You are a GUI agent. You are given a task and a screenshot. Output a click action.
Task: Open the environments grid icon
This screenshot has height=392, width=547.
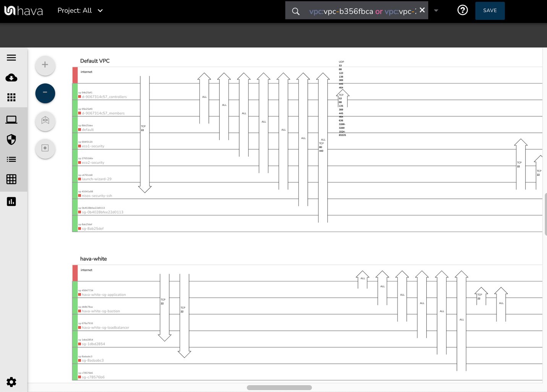[x=11, y=97]
